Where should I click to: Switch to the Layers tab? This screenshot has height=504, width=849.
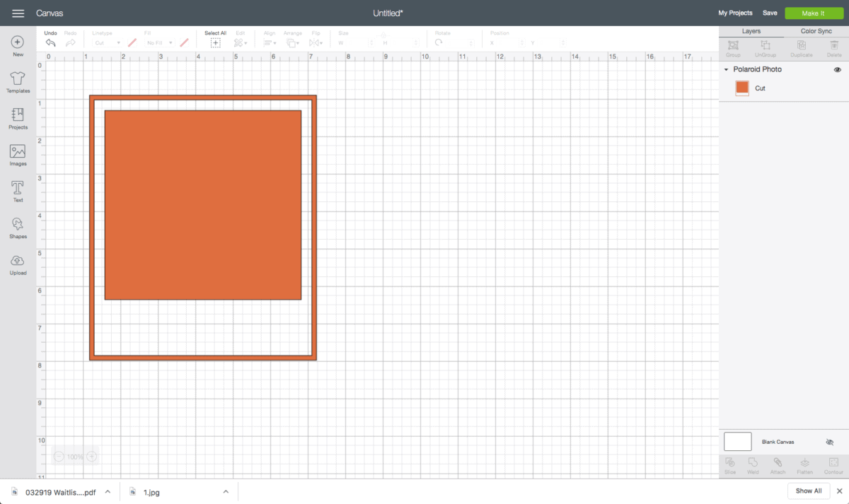[x=751, y=31]
